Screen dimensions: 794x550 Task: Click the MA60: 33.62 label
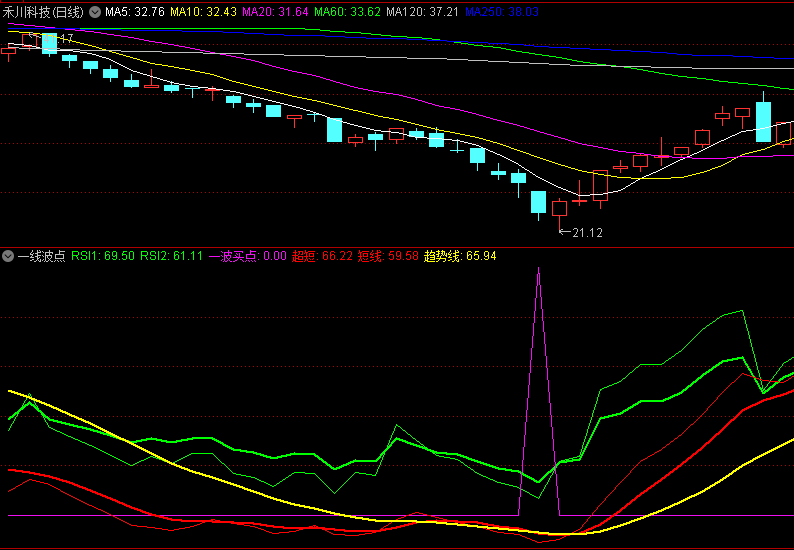[347, 12]
